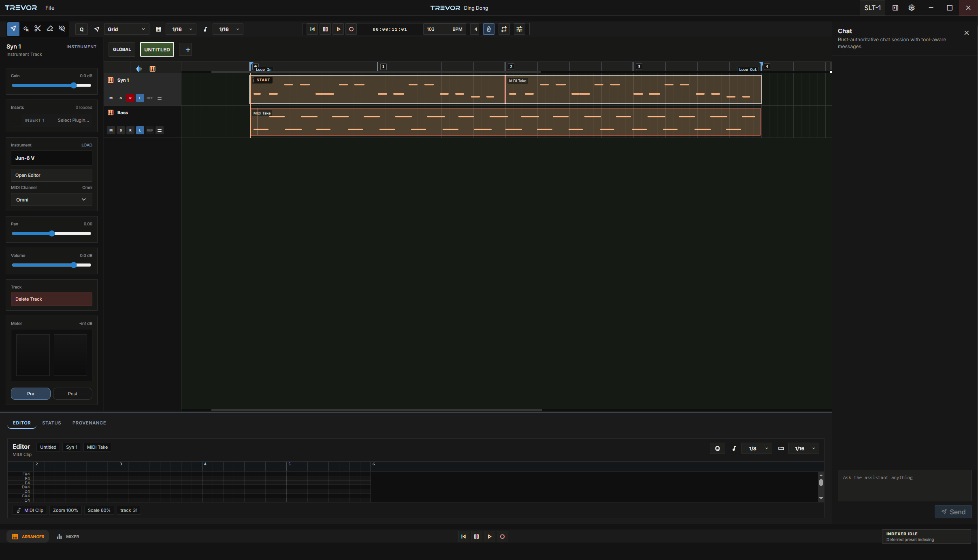The width and height of the screenshot is (978, 560).
Task: Click the Delete Track button
Action: tap(51, 299)
